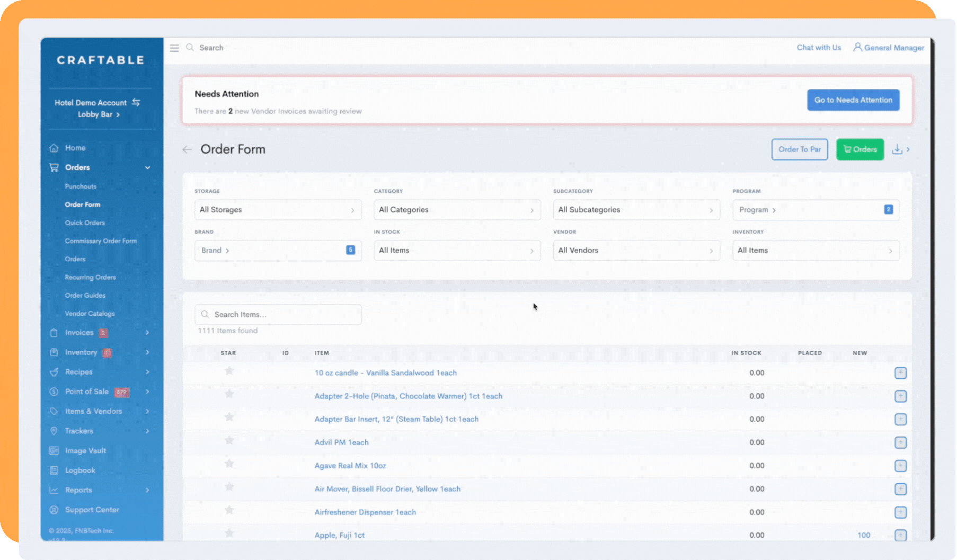
Task: Add 10 oz candle item with plus icon
Action: (x=900, y=373)
